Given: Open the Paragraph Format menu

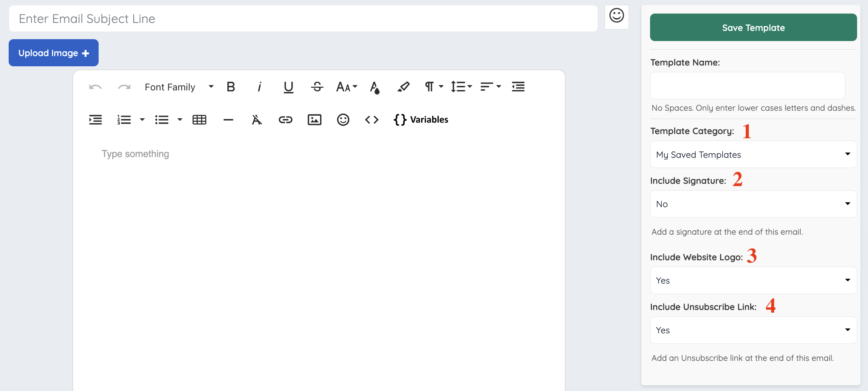Looking at the screenshot, I should [x=434, y=87].
